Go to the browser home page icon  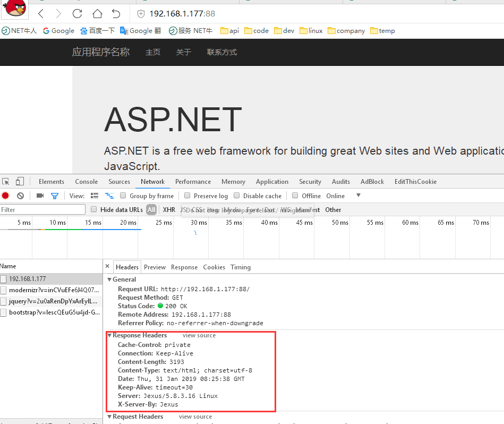(x=97, y=14)
